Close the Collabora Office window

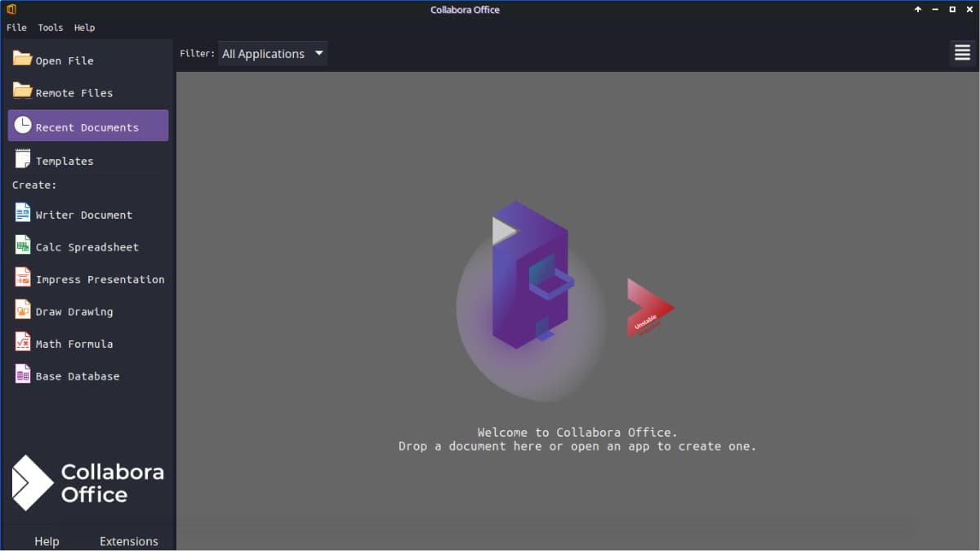[969, 10]
